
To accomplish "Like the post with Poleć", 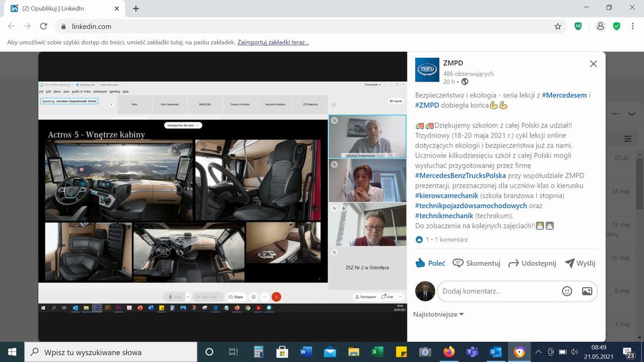I will coord(430,263).
